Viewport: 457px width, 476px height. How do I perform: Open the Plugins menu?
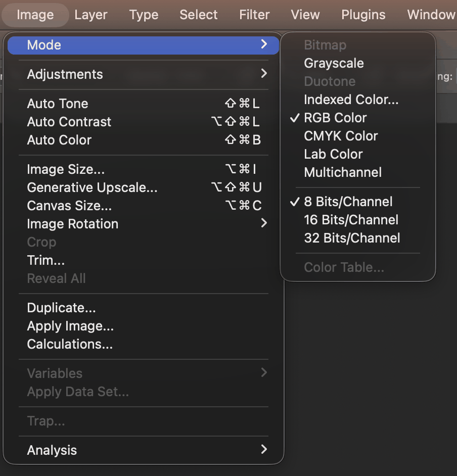tap(363, 15)
